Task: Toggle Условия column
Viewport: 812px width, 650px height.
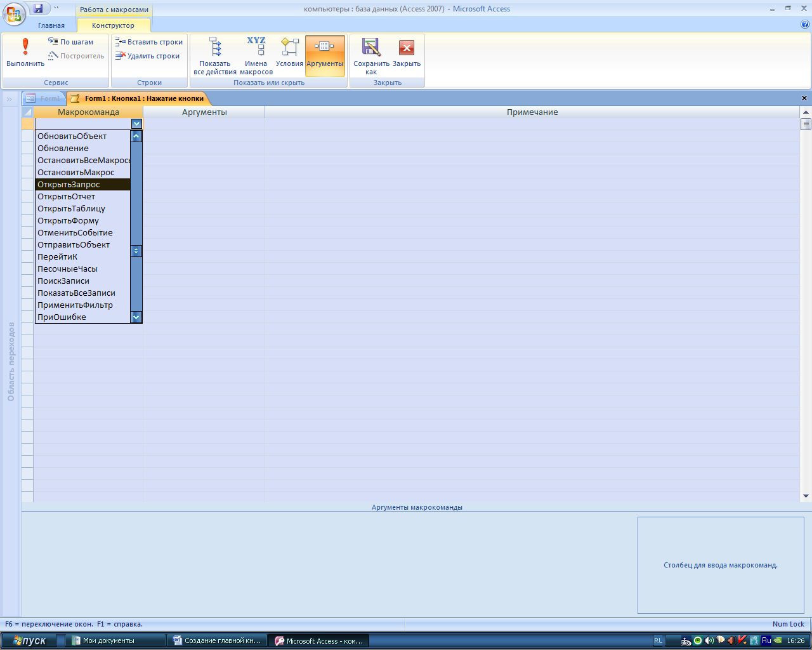Action: click(289, 53)
